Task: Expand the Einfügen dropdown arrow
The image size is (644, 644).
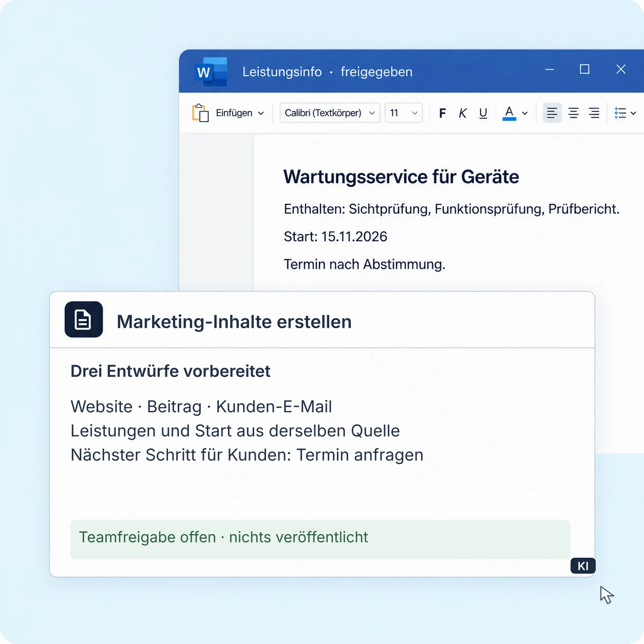Action: pos(261,113)
